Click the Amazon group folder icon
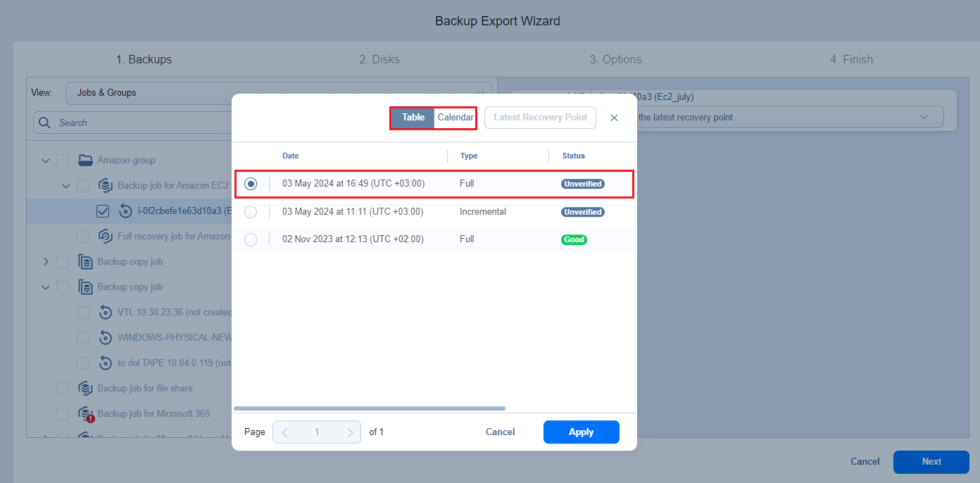The image size is (980, 483). [86, 161]
